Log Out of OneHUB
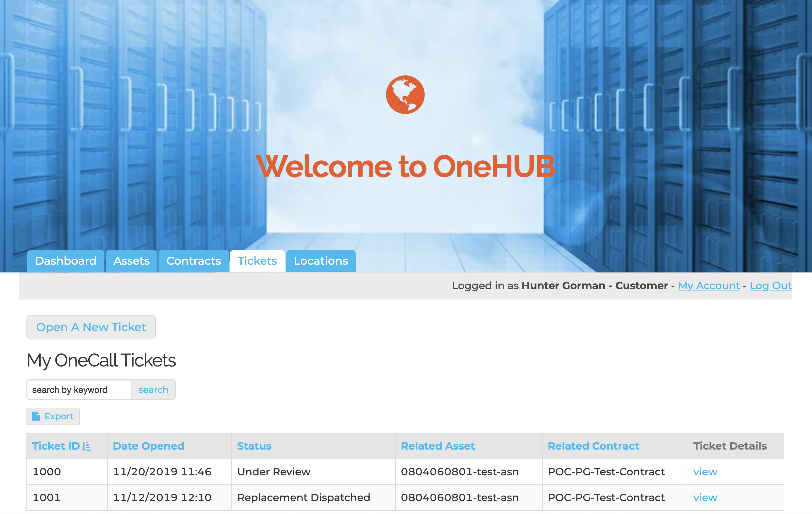This screenshot has width=812, height=514. click(770, 285)
